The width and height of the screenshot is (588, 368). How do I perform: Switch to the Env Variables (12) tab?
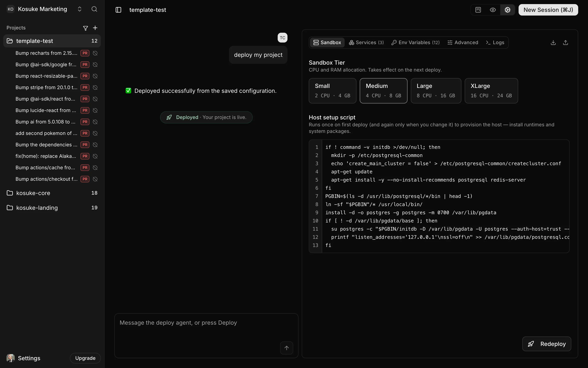416,42
